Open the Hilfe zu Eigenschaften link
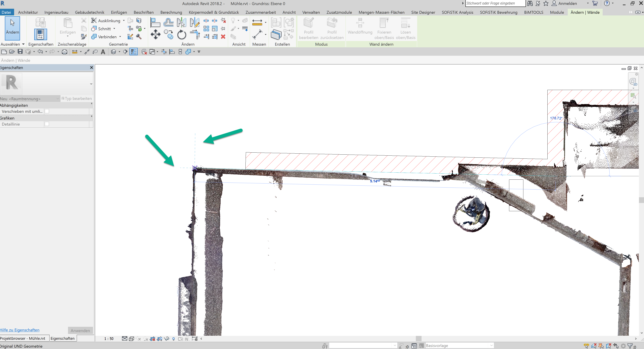This screenshot has height=349, width=644. coord(19,330)
